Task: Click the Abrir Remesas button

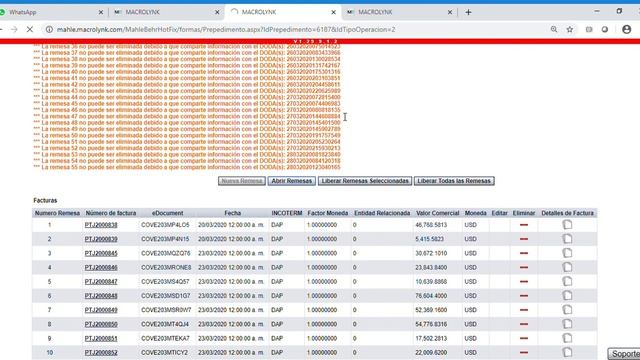Action: (291, 181)
